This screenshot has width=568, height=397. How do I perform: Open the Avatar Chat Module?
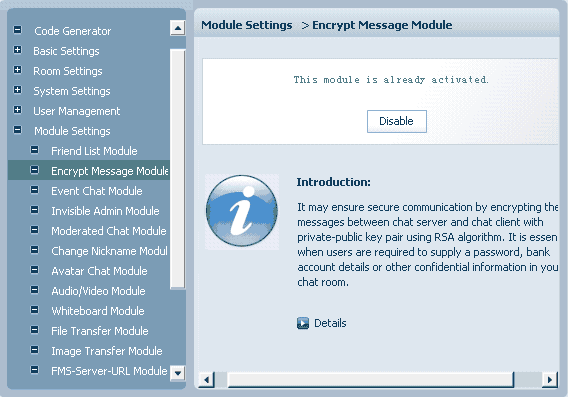[99, 271]
